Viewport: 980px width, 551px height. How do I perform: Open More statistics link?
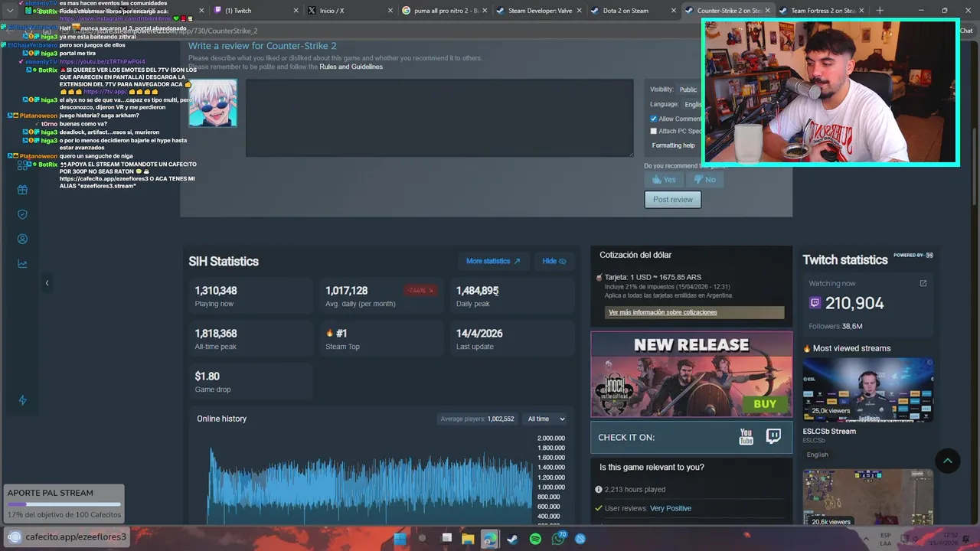[493, 261]
